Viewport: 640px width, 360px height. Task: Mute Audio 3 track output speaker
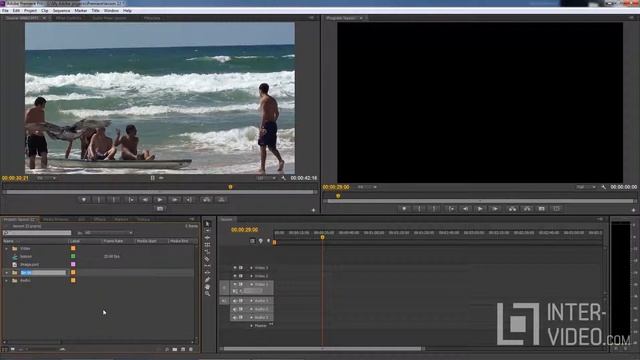(235, 317)
